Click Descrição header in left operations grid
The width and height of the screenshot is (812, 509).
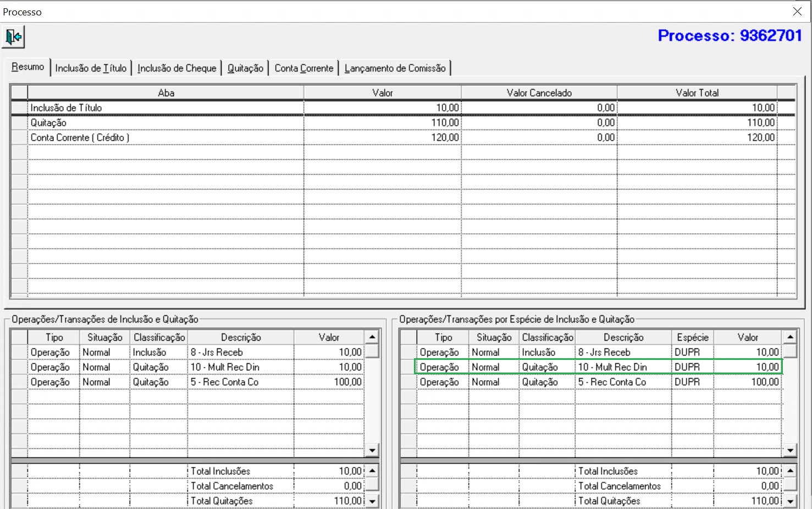[241, 337]
